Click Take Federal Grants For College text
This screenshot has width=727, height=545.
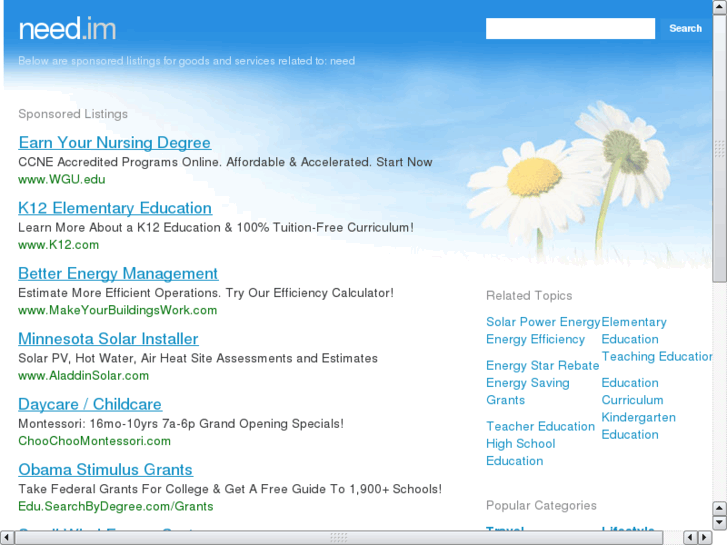[x=230, y=489]
